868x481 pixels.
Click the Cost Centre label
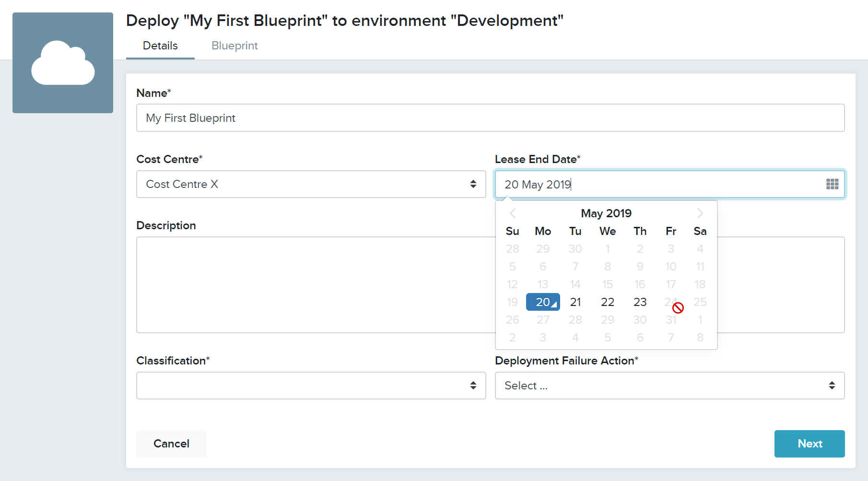tap(169, 159)
